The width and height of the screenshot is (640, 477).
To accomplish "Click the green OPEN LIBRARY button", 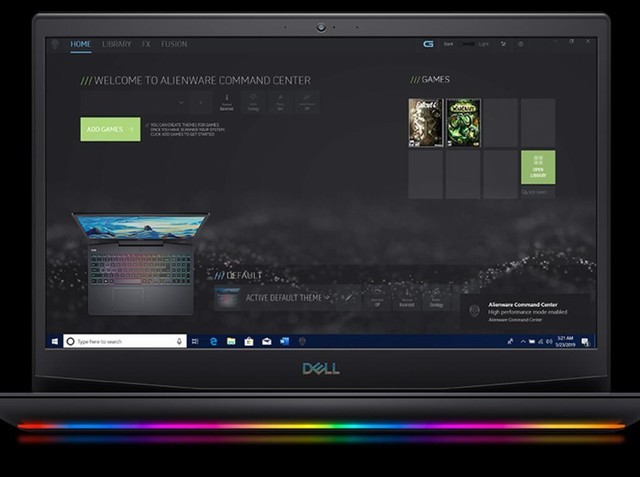I will point(538,167).
